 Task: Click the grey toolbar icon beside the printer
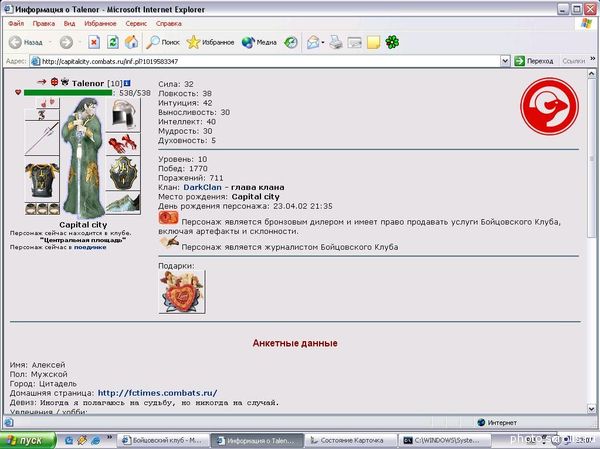pyautogui.click(x=354, y=42)
